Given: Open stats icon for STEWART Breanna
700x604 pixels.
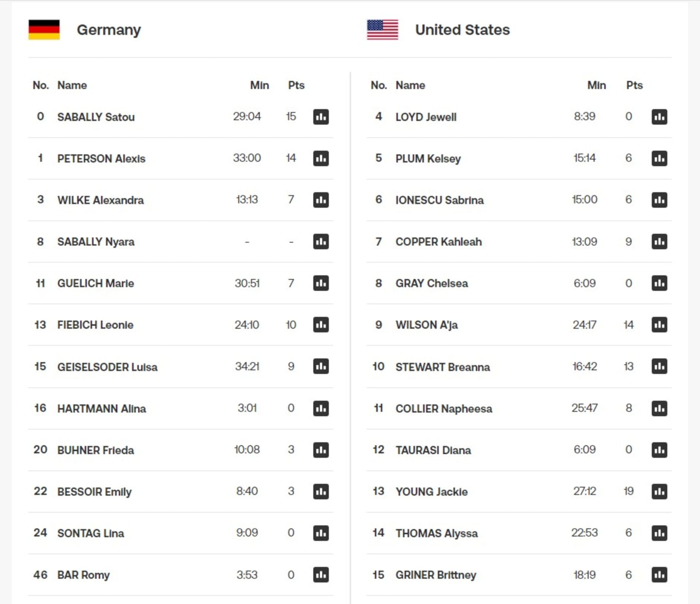Looking at the screenshot, I should pyautogui.click(x=659, y=366).
